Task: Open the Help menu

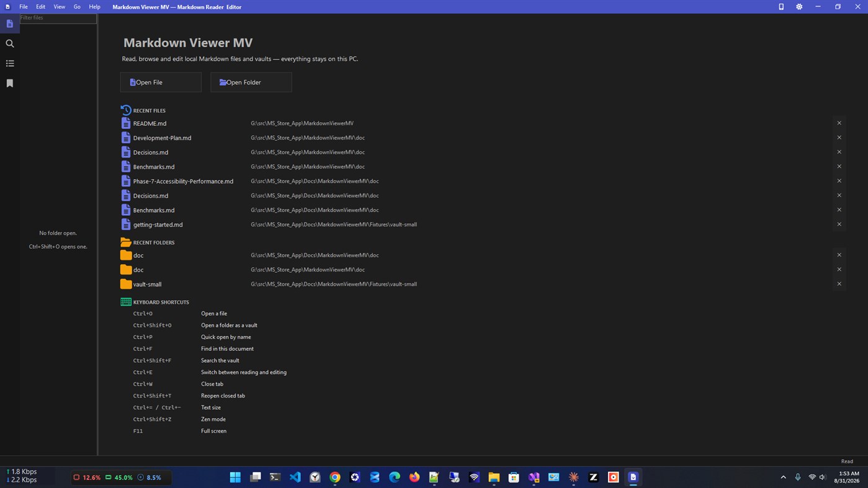Action: click(x=94, y=7)
